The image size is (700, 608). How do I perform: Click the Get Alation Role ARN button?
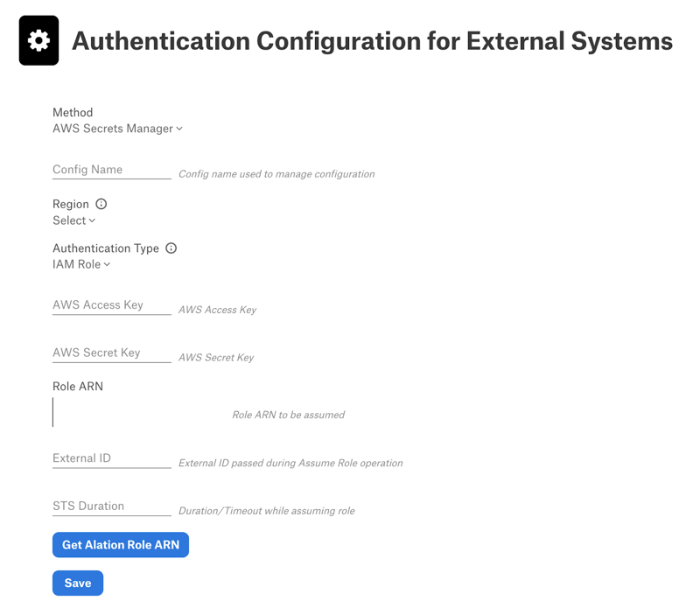[121, 545]
